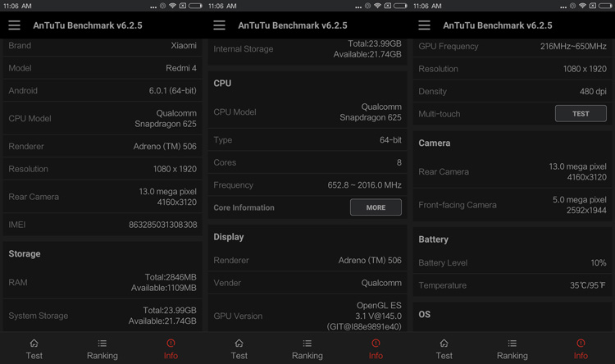Tap the Info alert icon in right panel
The width and height of the screenshot is (615, 364).
click(581, 344)
